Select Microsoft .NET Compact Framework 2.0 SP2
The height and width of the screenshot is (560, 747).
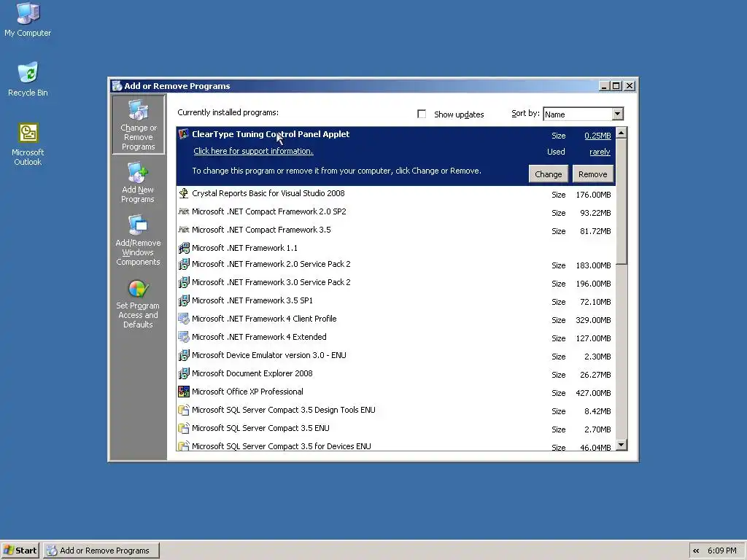(395, 212)
